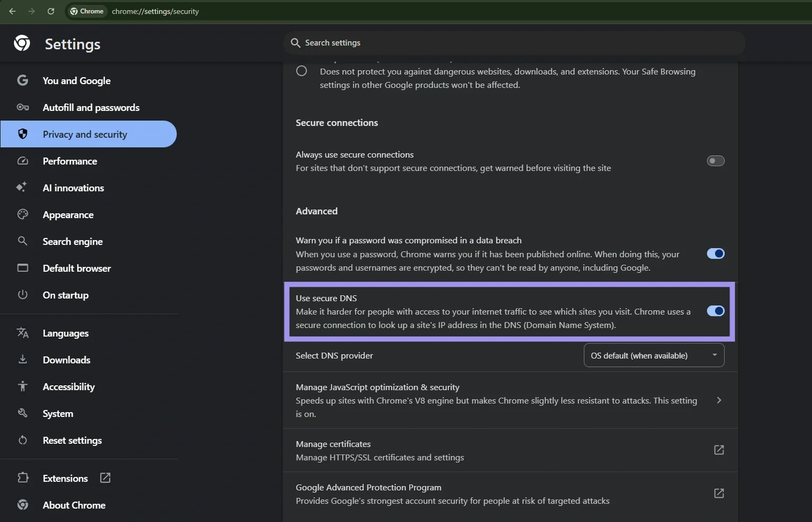The image size is (812, 522).
Task: Click the Chrome logo beside Settings title
Action: [x=22, y=43]
